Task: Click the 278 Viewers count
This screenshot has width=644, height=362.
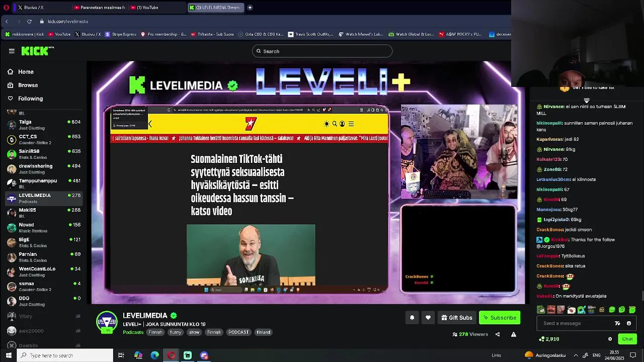Action: tap(470, 334)
